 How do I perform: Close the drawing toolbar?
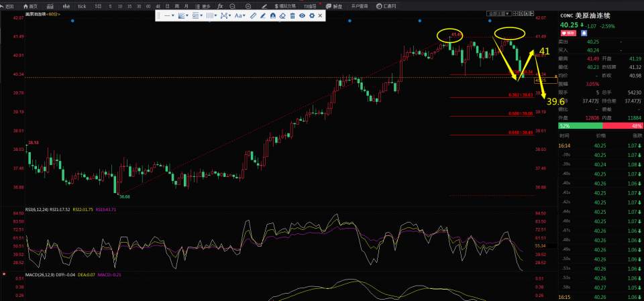[320, 15]
